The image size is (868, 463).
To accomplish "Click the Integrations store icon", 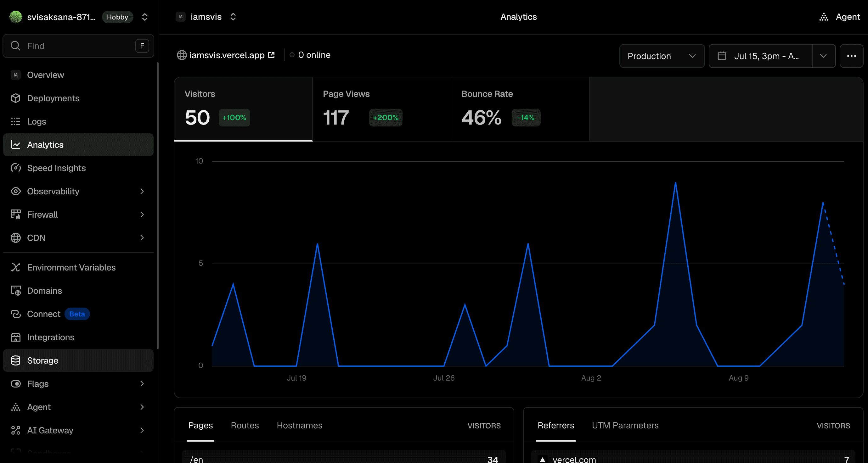I will pyautogui.click(x=15, y=337).
